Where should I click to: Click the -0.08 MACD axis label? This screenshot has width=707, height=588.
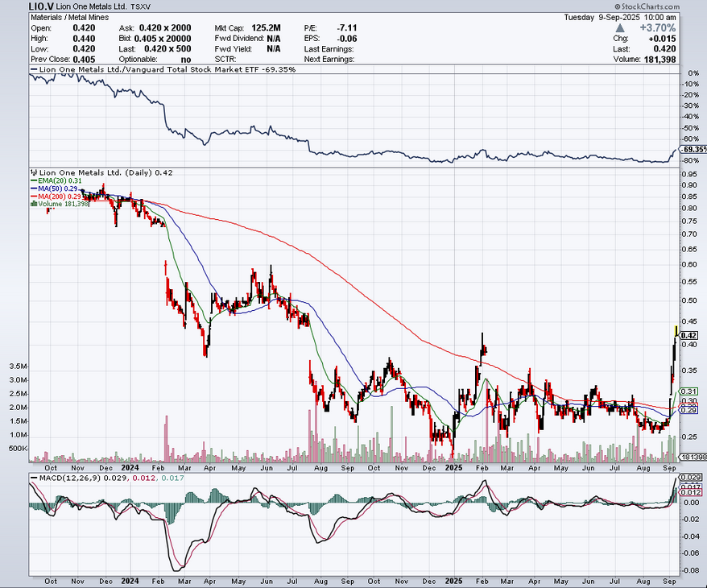coord(690,570)
